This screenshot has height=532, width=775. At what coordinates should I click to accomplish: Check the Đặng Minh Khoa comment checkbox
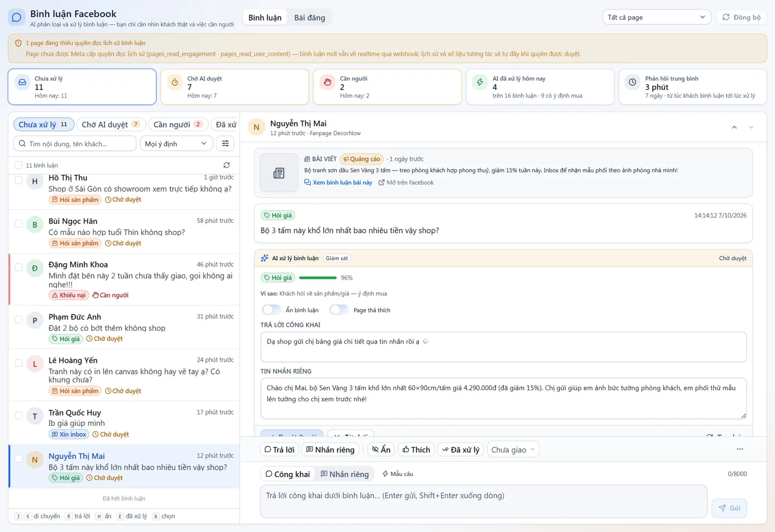[18, 267]
